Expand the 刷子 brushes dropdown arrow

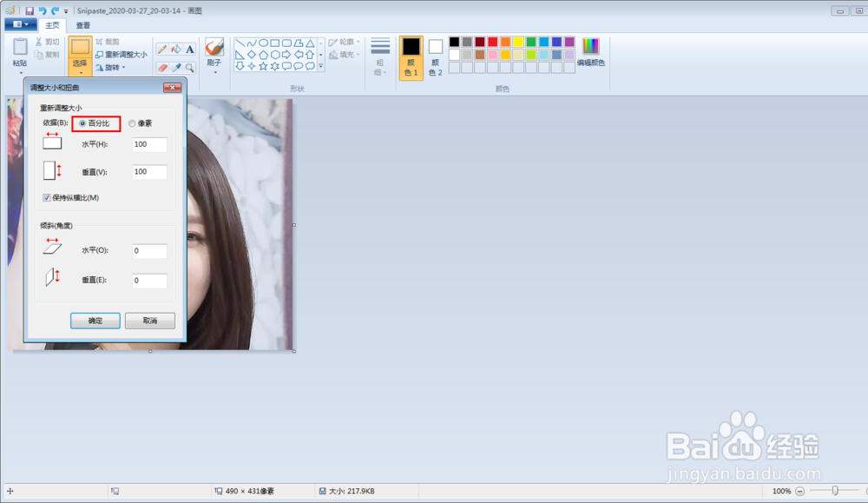[x=214, y=73]
